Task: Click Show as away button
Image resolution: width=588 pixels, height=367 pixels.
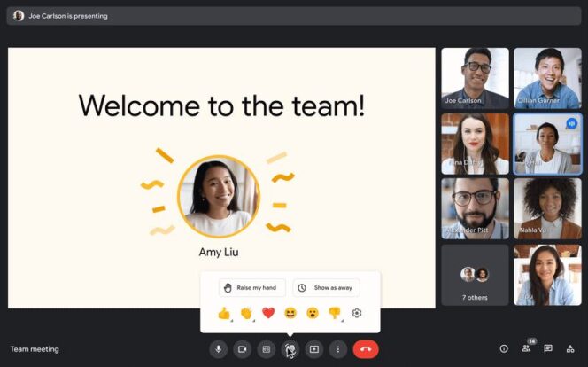Action: coord(326,288)
